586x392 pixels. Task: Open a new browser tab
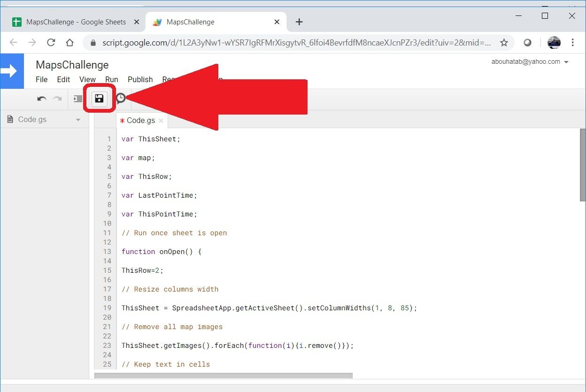pyautogui.click(x=299, y=22)
